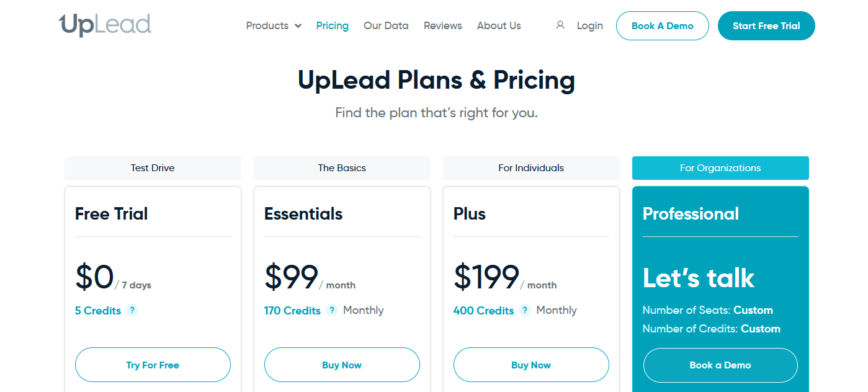Click the UpLead logo

[105, 25]
